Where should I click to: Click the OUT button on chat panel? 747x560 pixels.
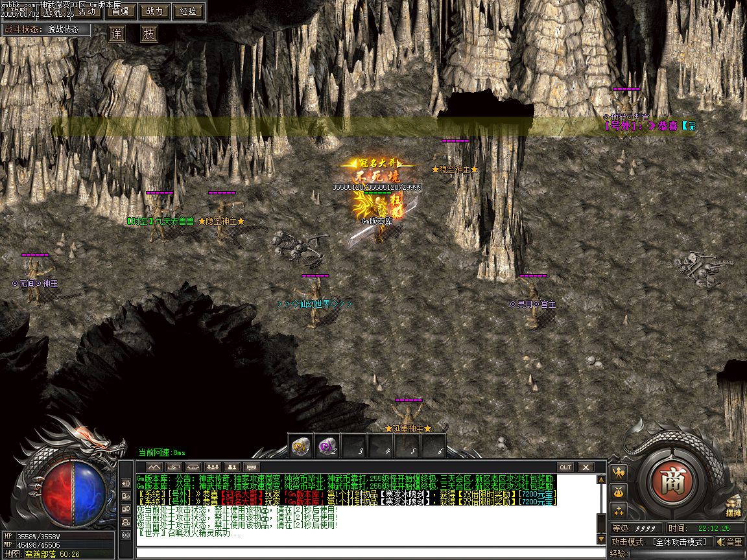coord(565,467)
